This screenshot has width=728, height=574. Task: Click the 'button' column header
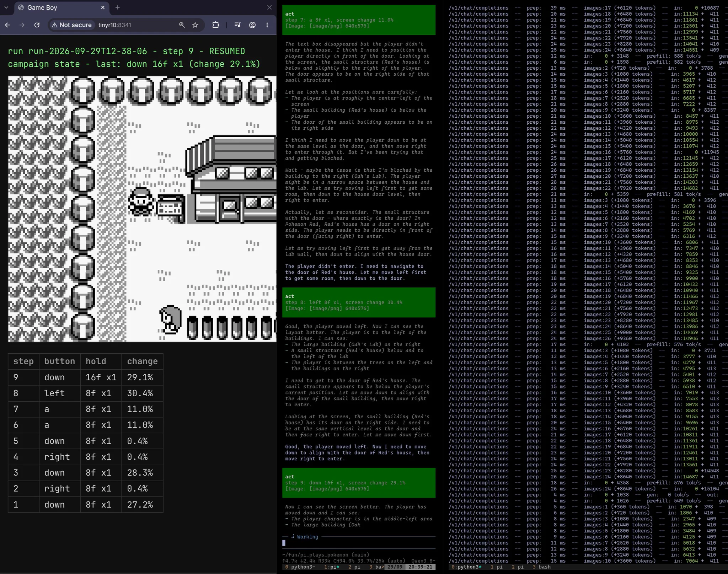coord(60,361)
